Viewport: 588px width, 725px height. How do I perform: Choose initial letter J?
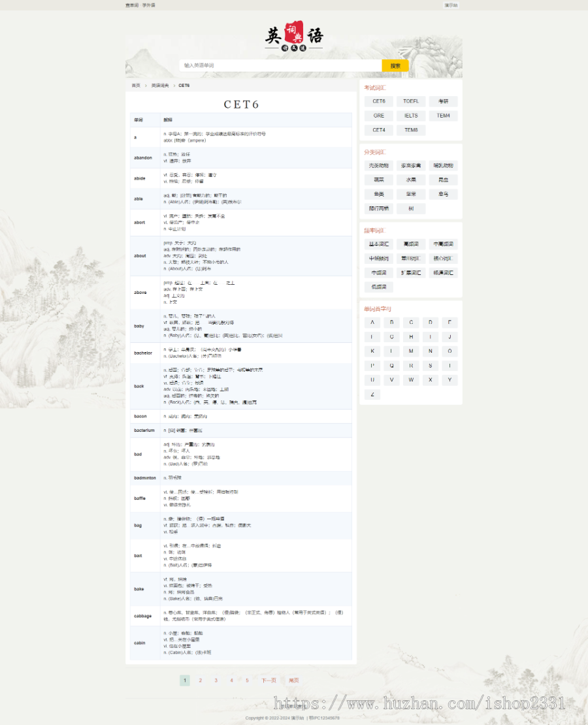point(449,337)
